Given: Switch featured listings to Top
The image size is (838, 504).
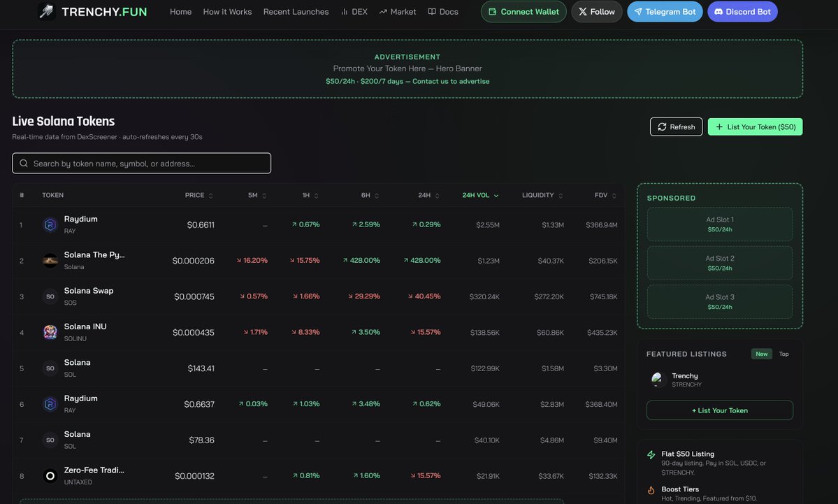Looking at the screenshot, I should point(783,354).
